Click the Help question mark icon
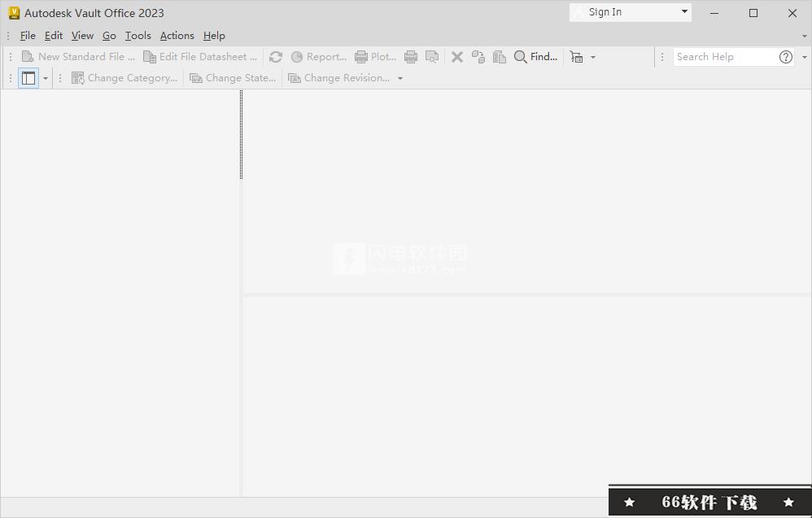This screenshot has width=812, height=518. (786, 57)
